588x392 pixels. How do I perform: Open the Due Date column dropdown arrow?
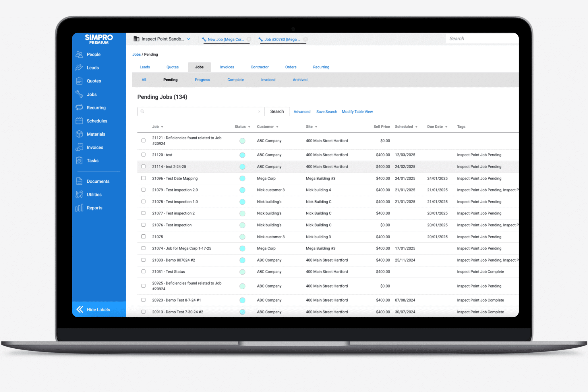(446, 127)
